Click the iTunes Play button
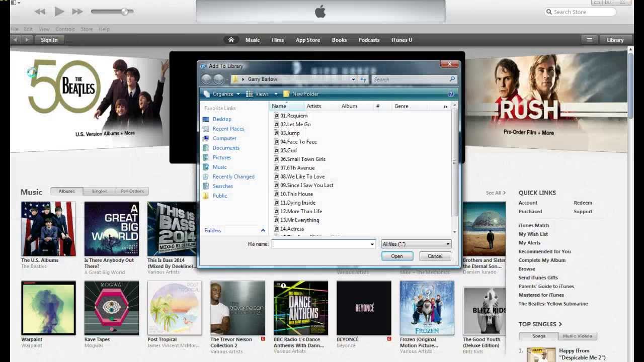 click(59, 11)
